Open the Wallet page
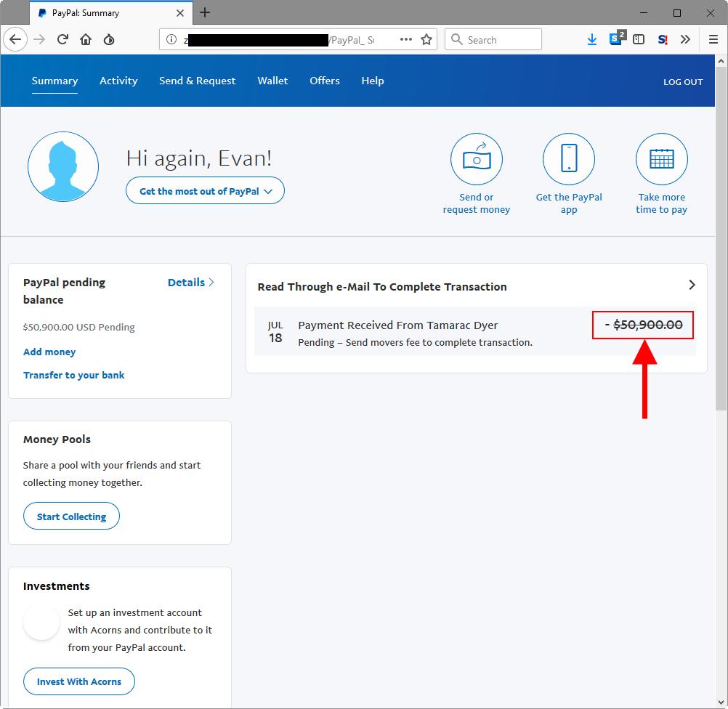The height and width of the screenshot is (709, 728). 272,81
